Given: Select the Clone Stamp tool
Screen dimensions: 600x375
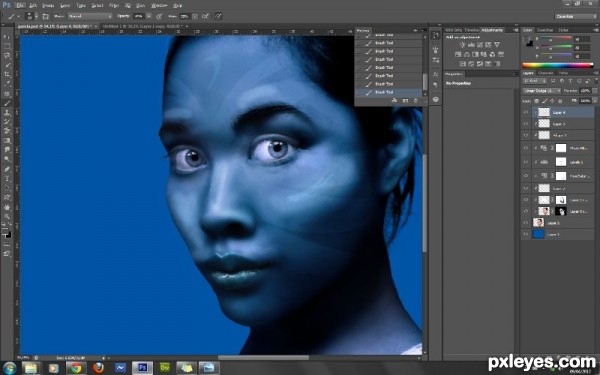Looking at the screenshot, I should [7, 112].
